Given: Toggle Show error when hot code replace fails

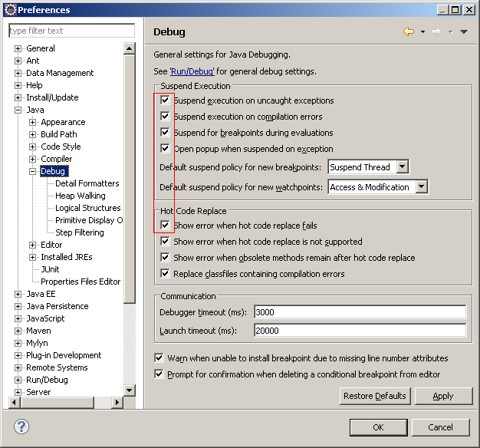Looking at the screenshot, I should [x=165, y=225].
